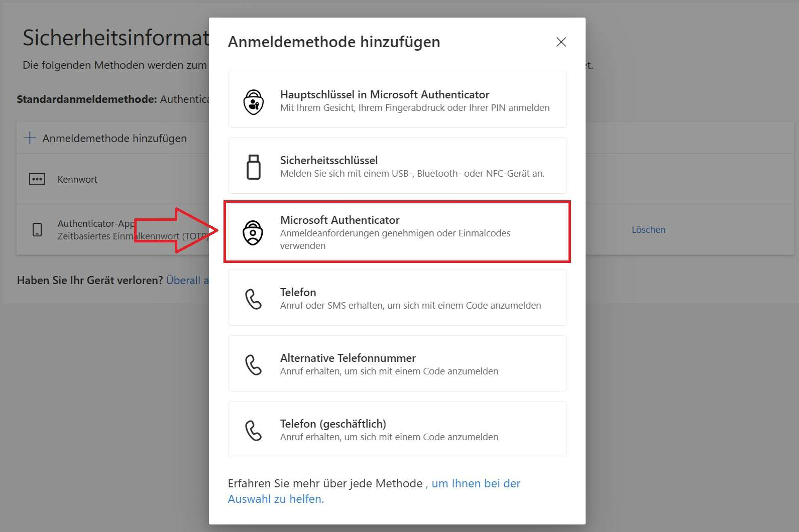Image resolution: width=799 pixels, height=532 pixels.
Task: Click the passkey lock icon for Hauptschlüssel
Action: pos(254,102)
